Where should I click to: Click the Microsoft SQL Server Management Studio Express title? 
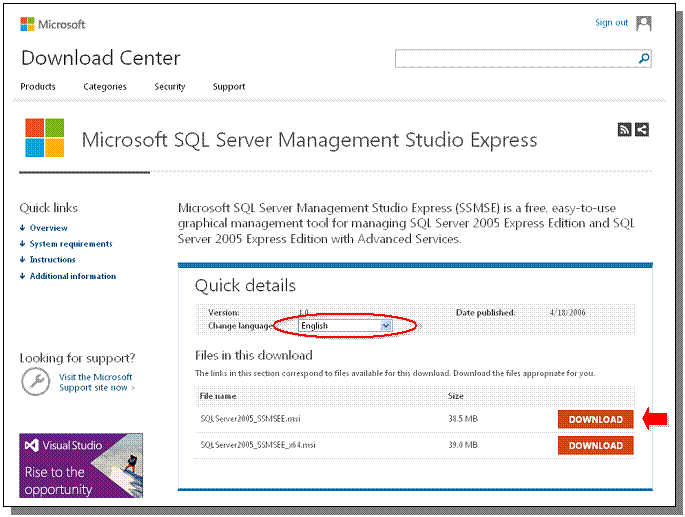(x=309, y=140)
